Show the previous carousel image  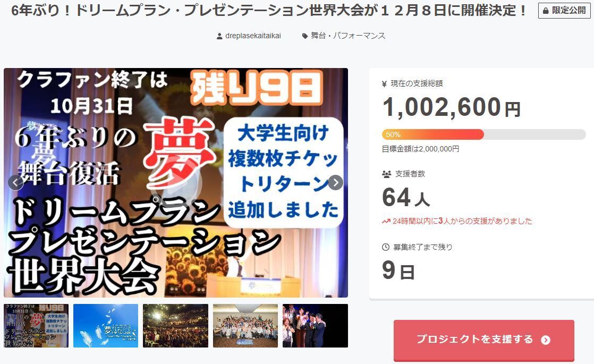[15, 183]
